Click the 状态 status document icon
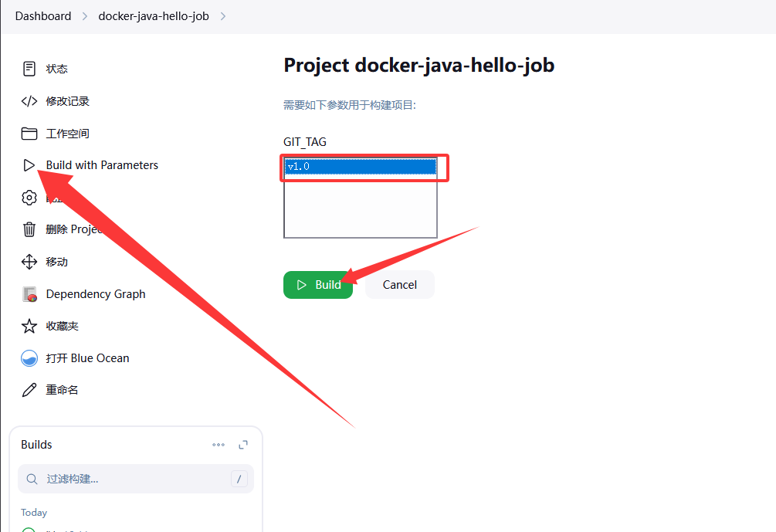This screenshot has height=532, width=776. (29, 68)
